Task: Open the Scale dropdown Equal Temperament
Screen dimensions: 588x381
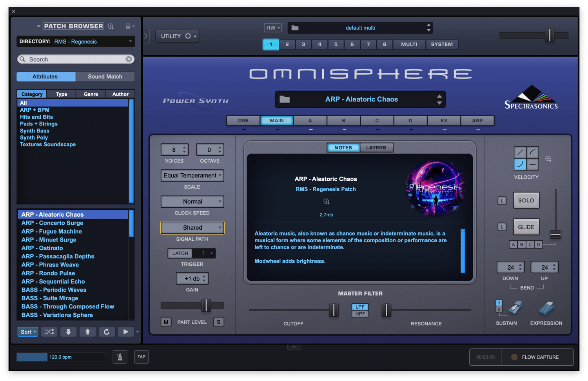Action: [192, 176]
